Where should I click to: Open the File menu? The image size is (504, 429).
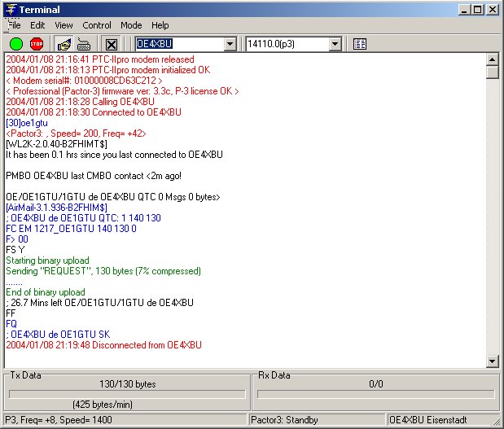coord(15,25)
